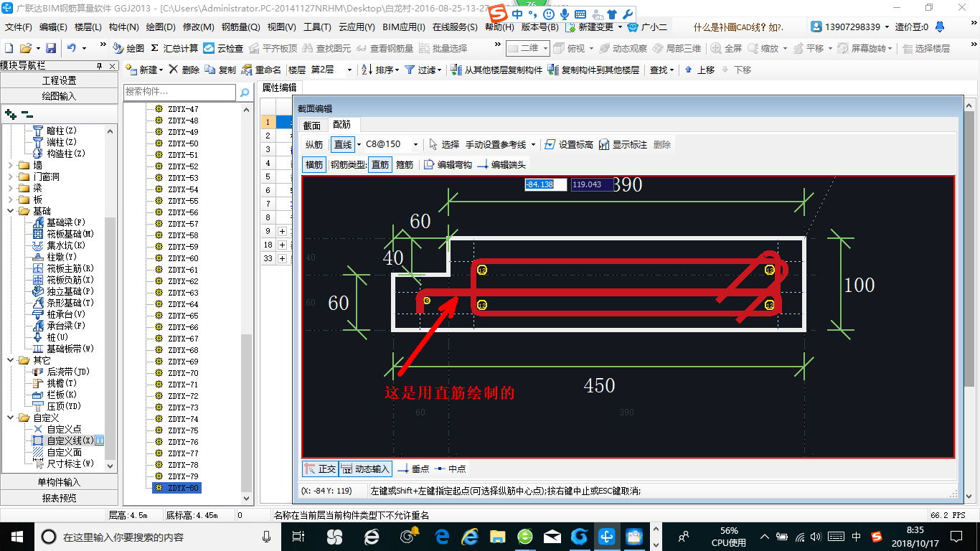This screenshot has width=980, height=551.
Task: Open the 属性编辑 tab
Action: pyautogui.click(x=279, y=88)
